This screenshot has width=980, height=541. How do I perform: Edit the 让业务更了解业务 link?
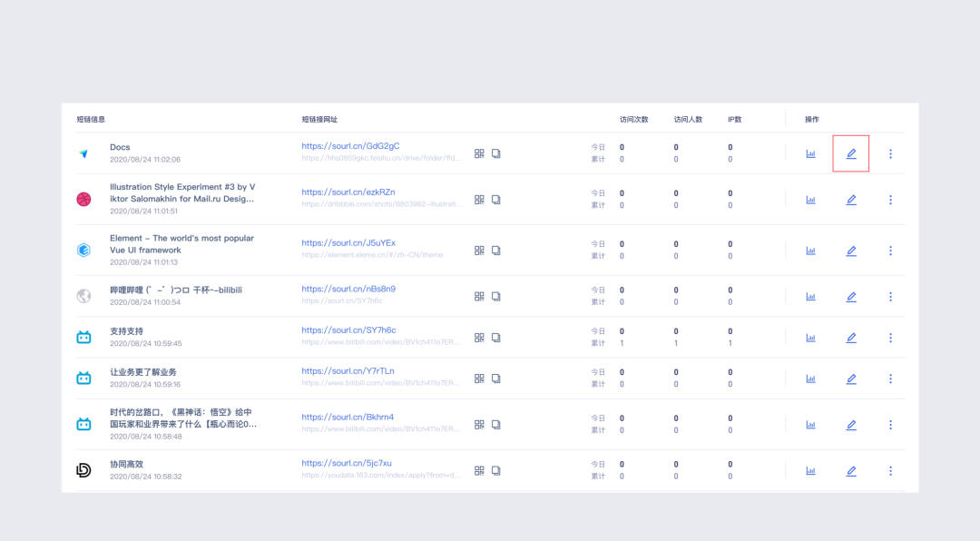tap(851, 379)
